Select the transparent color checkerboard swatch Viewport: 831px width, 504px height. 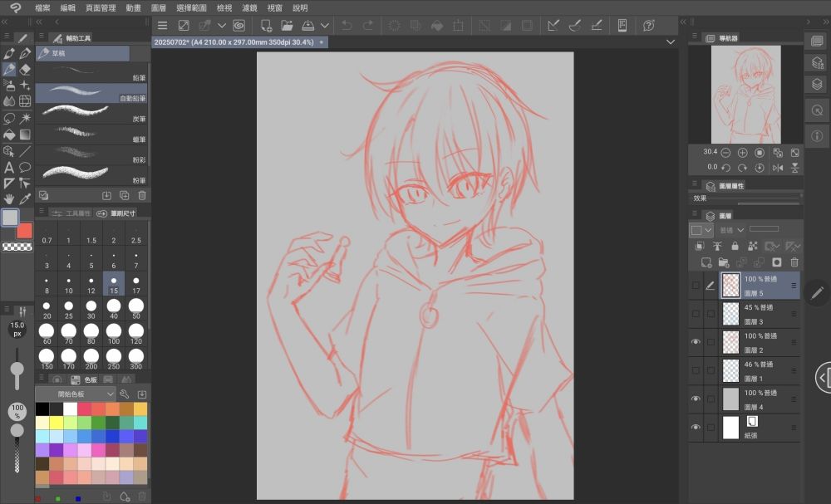(17, 247)
